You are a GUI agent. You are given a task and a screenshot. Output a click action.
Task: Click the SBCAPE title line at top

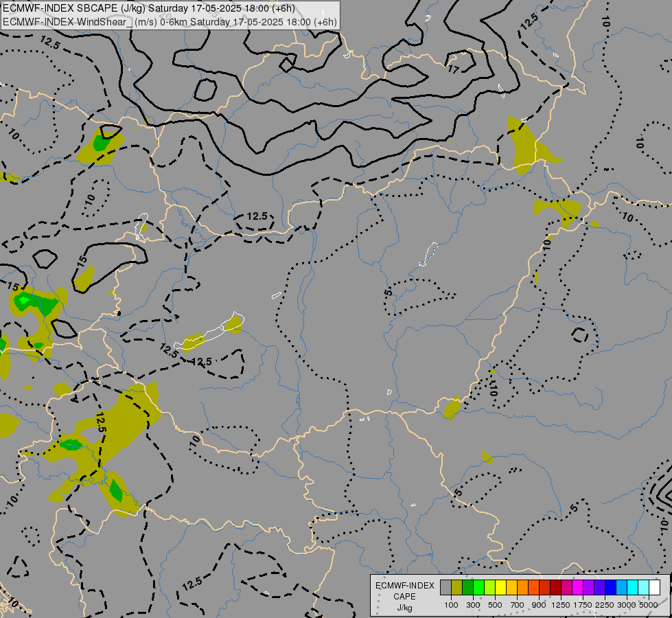[x=149, y=8]
